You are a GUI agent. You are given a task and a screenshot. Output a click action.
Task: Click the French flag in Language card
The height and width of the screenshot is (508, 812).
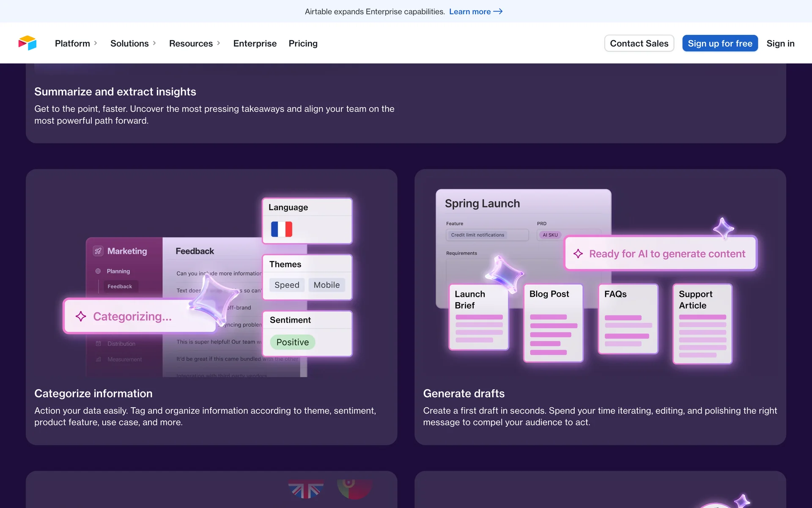[282, 229]
